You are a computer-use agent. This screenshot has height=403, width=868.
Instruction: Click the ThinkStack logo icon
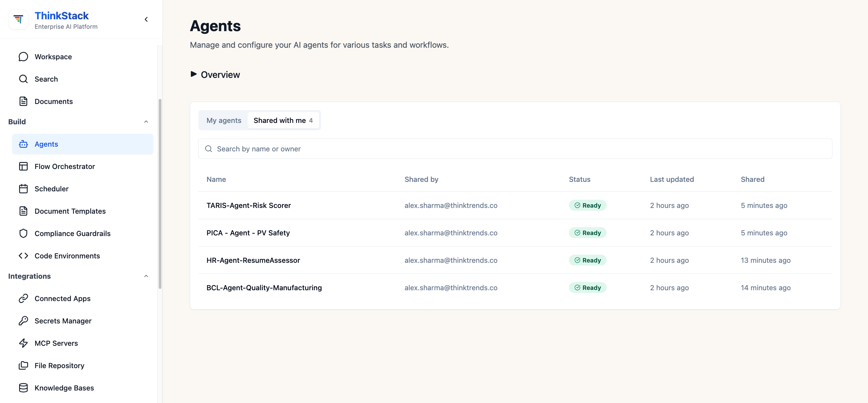point(18,19)
